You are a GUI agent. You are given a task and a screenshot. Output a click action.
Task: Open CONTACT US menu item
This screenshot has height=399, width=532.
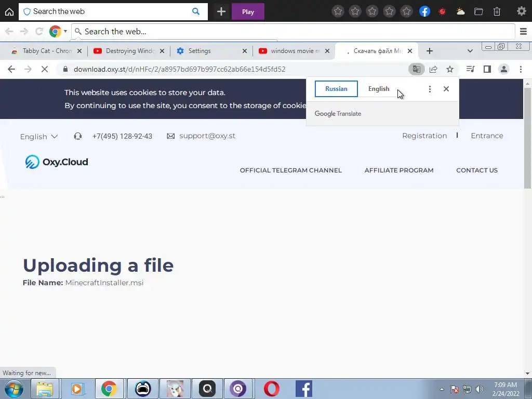point(477,170)
